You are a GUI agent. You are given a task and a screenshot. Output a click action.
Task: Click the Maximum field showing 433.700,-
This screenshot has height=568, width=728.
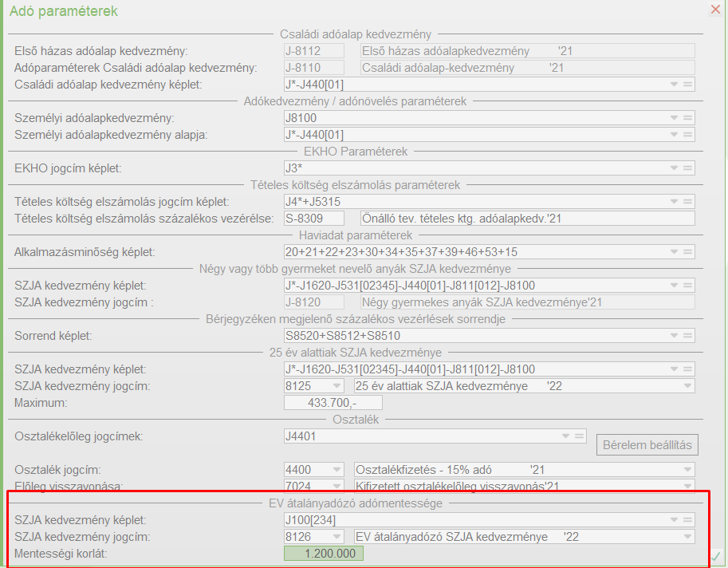[333, 403]
